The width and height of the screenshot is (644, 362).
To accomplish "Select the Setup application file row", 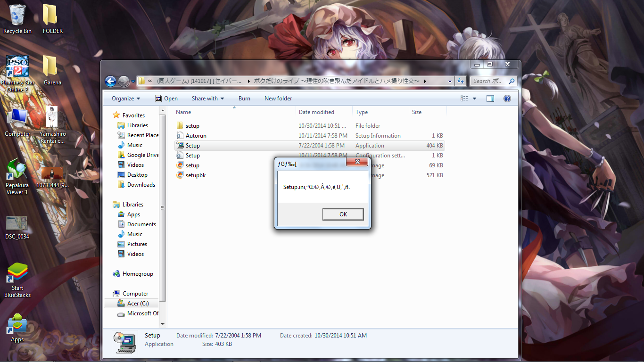I will 310,146.
